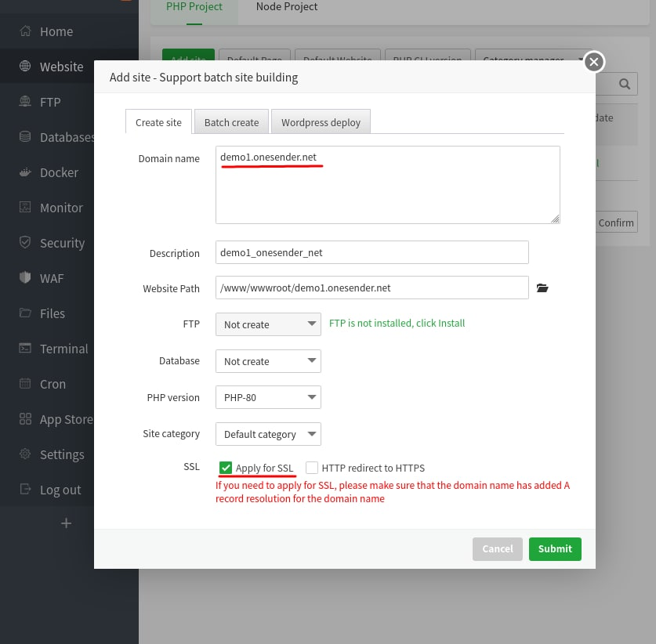Image resolution: width=656 pixels, height=644 pixels.
Task: Switch to the Batch create tab
Action: coord(231,122)
